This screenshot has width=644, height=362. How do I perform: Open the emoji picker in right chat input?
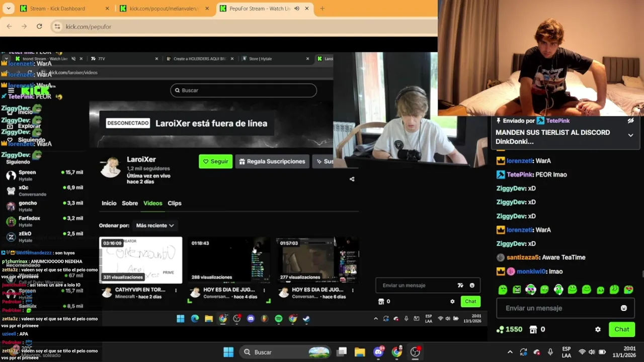point(624,308)
